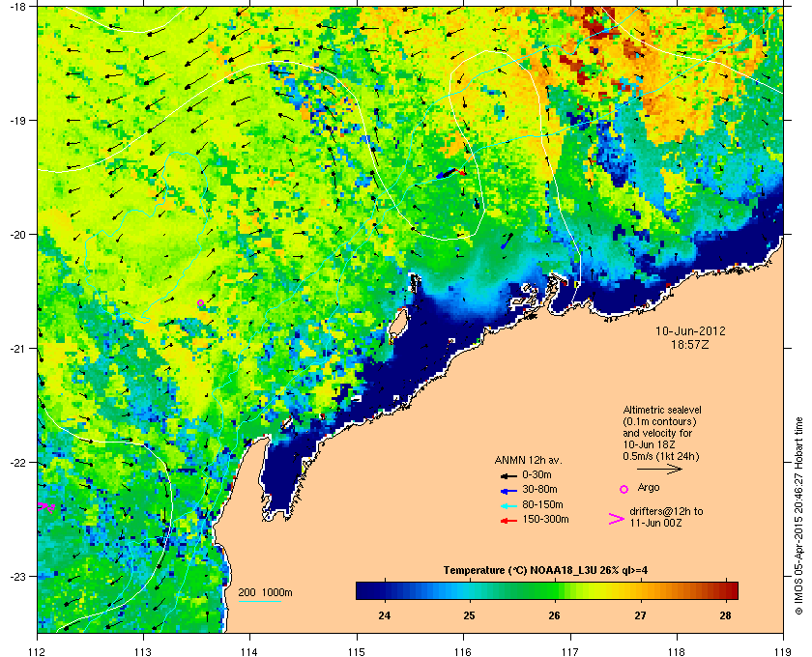This screenshot has width=812, height=657.
Task: Click the temperature color bar near 28
Action: click(726, 590)
